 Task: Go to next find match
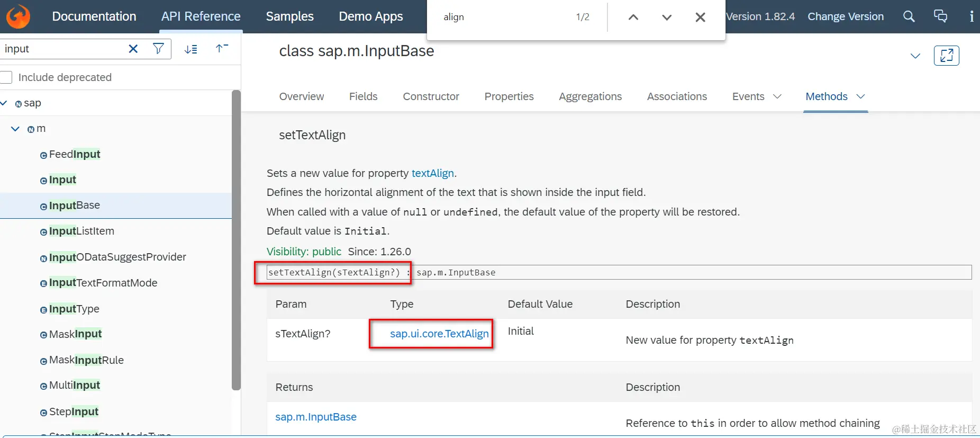pyautogui.click(x=667, y=17)
